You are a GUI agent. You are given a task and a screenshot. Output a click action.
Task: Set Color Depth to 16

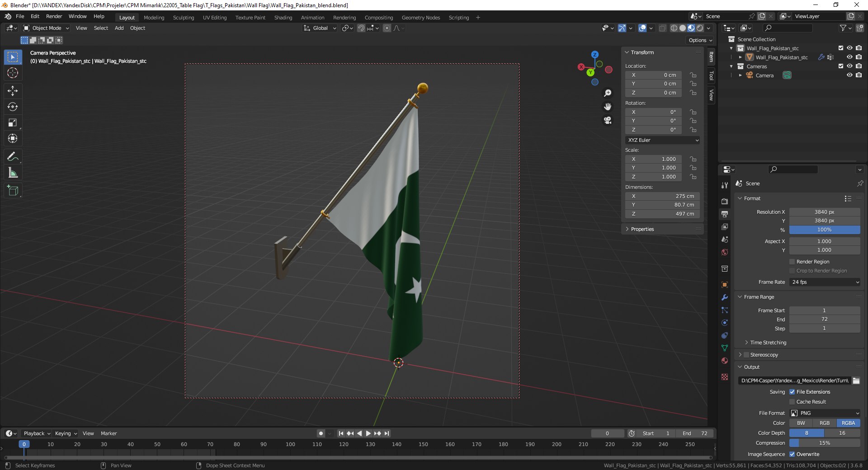(842, 433)
